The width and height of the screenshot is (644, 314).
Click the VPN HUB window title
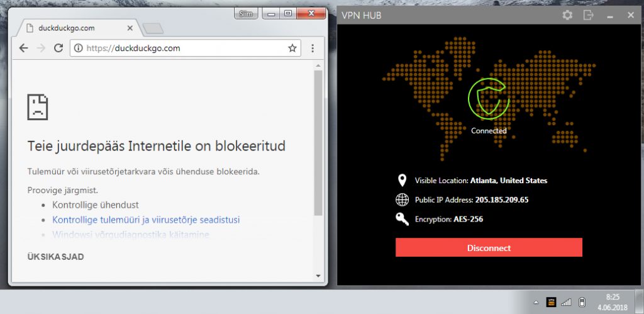[x=362, y=16]
